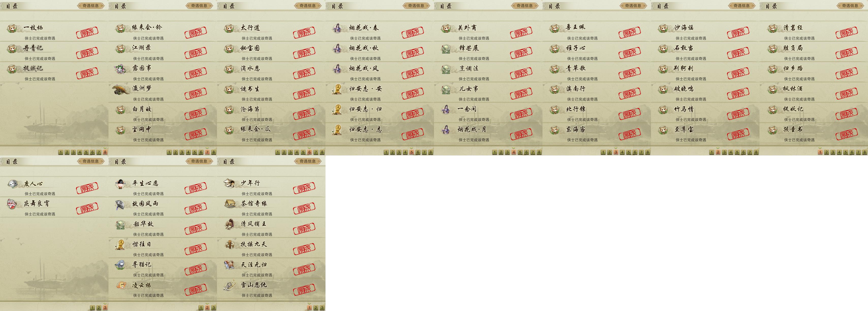
Task: Go to page 1 below 庆舞良宵 panel
Action: tap(92, 308)
